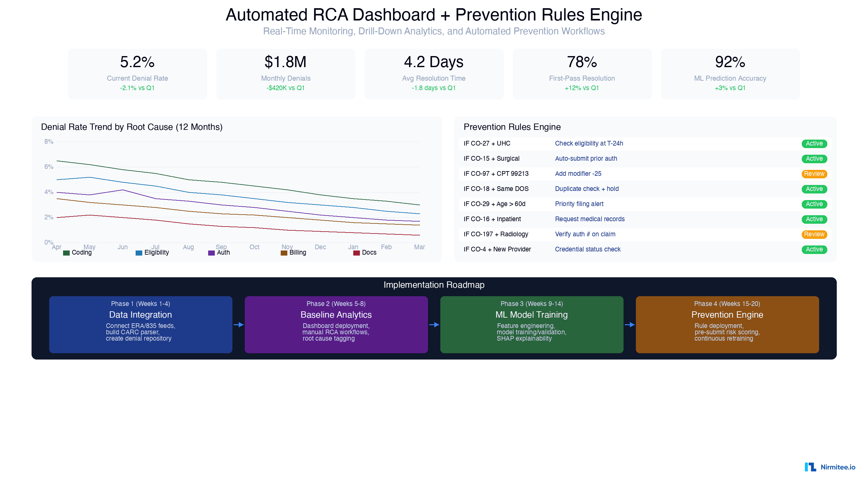Select rule condition 'IF CO-27 + UHC'
The image size is (868, 484).
coord(487,143)
